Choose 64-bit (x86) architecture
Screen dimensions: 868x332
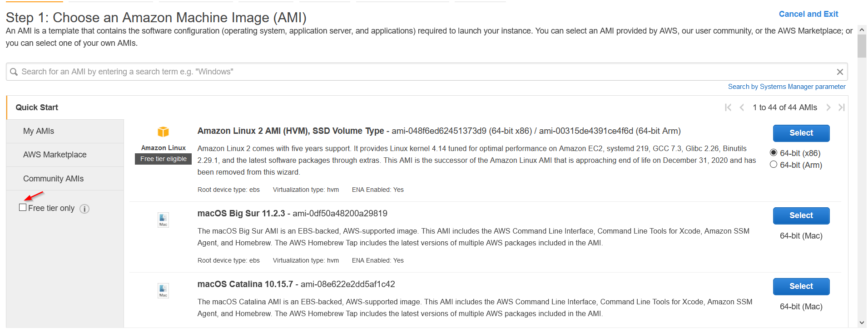pos(774,152)
